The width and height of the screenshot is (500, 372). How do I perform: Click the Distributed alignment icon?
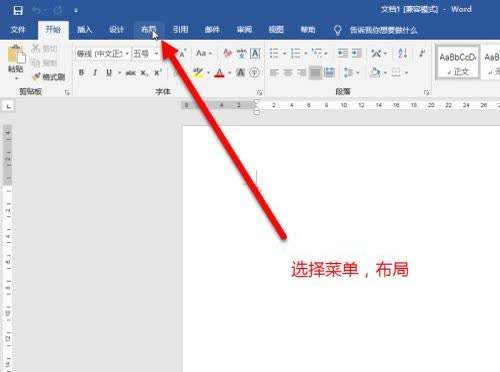pos(329,73)
